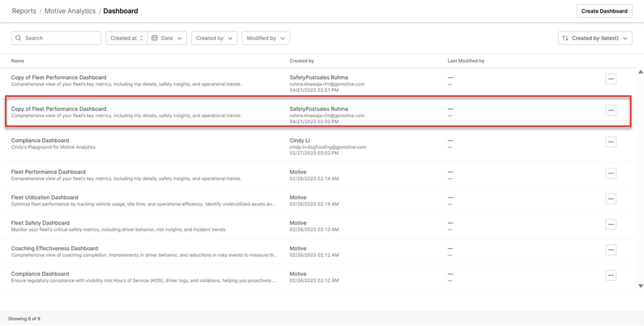644x326 pixels.
Task: Click the scrollbar down arrow
Action: (x=640, y=285)
